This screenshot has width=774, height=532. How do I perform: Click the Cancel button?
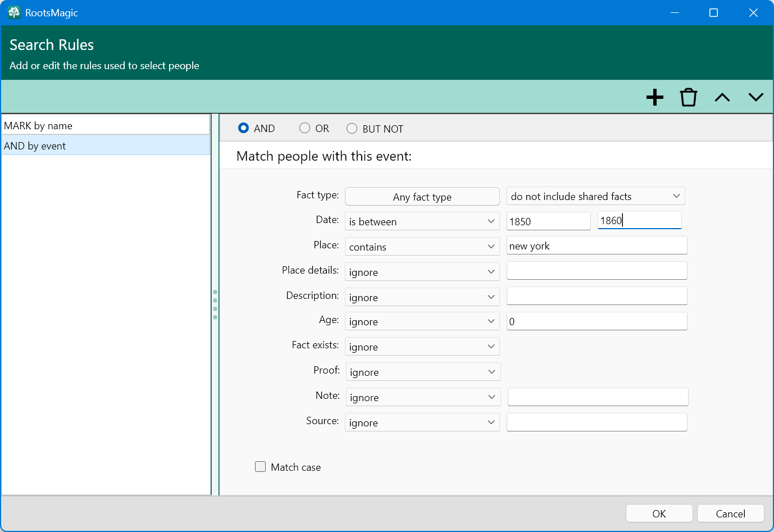pos(730,513)
